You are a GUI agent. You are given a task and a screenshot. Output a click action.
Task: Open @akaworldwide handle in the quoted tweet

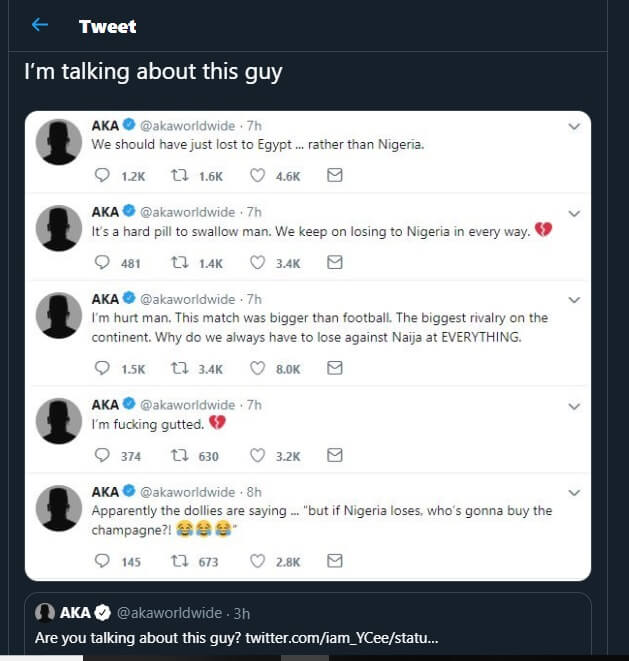[170, 612]
